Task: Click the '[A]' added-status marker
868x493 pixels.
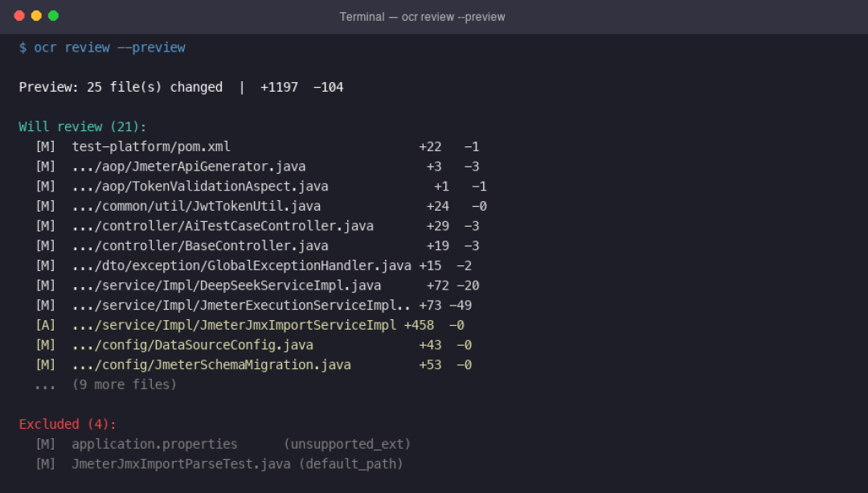Action: point(45,325)
